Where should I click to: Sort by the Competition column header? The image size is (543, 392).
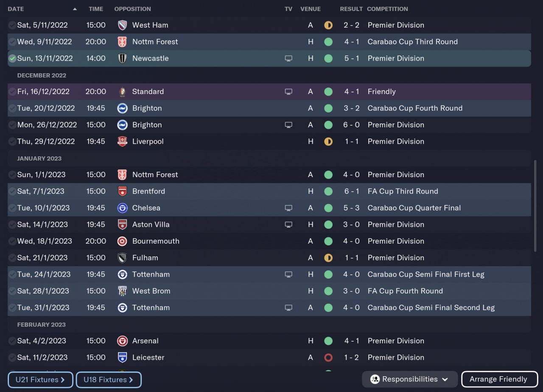pos(387,9)
